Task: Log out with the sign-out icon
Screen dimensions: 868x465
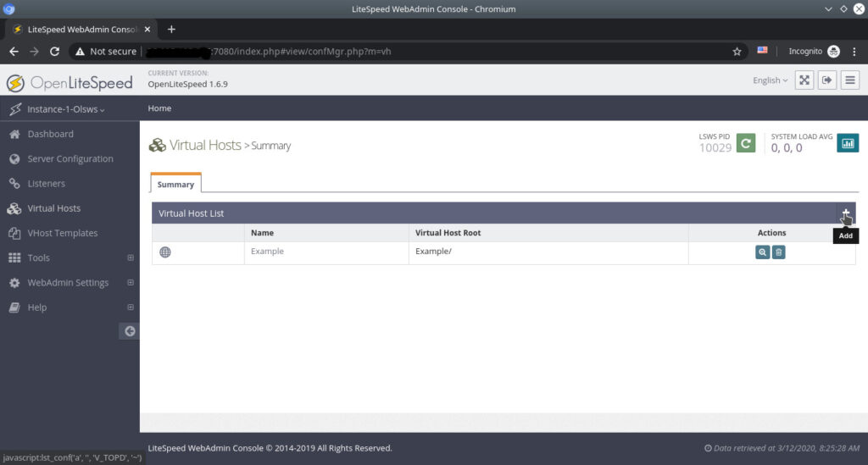Action: click(x=827, y=80)
